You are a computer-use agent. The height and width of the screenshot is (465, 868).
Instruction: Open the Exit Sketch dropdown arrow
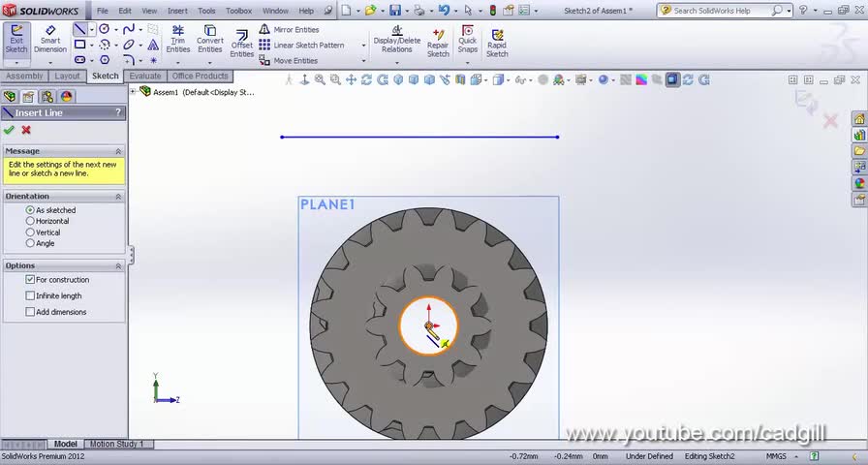[16, 62]
